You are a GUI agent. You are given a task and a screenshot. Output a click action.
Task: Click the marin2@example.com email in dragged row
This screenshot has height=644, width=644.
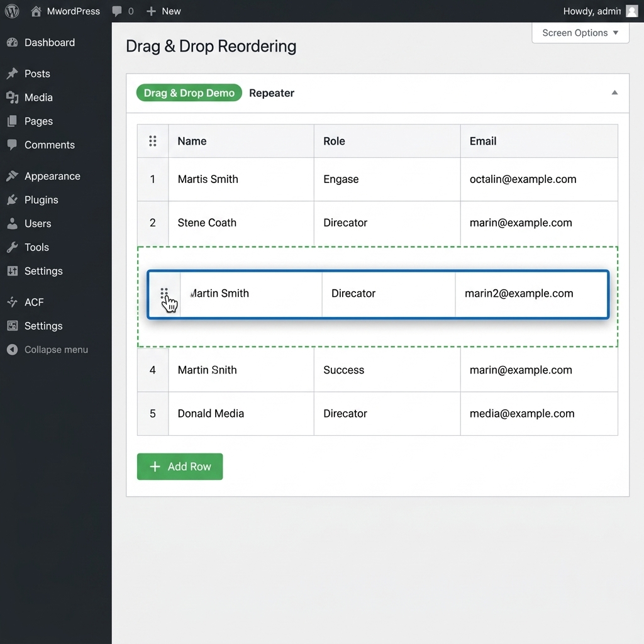(519, 293)
